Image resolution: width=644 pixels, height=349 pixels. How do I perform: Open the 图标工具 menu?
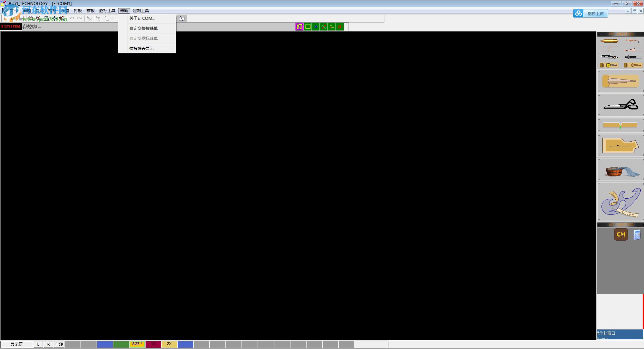107,11
